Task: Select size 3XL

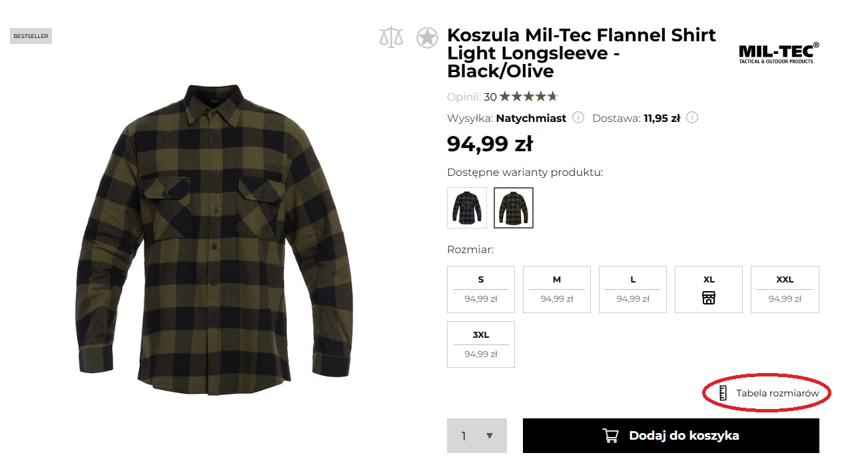Action: (x=481, y=344)
